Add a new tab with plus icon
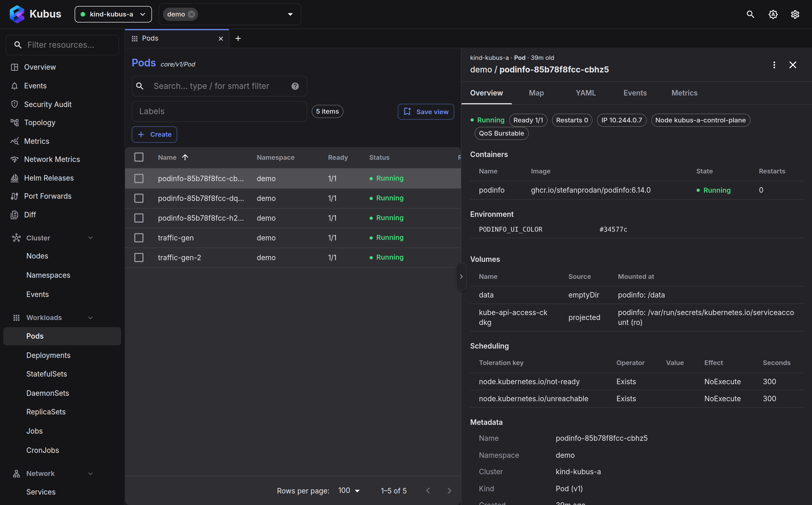 (x=238, y=39)
